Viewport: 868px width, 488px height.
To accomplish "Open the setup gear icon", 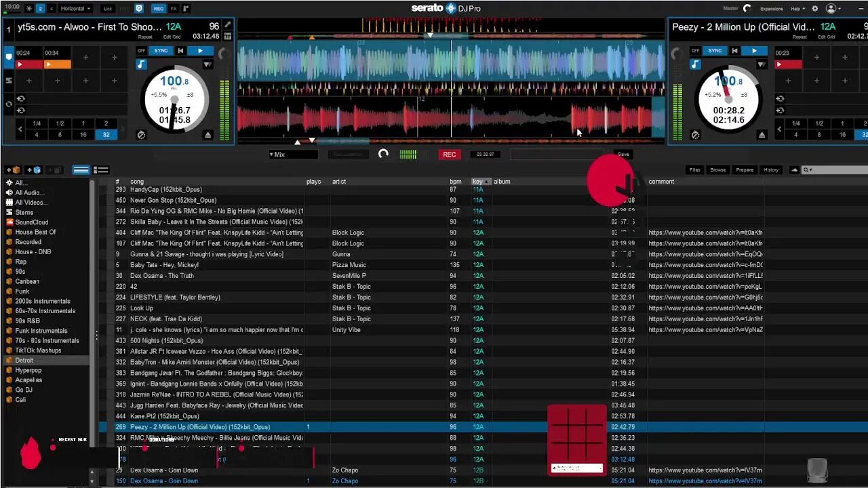I will point(815,9).
